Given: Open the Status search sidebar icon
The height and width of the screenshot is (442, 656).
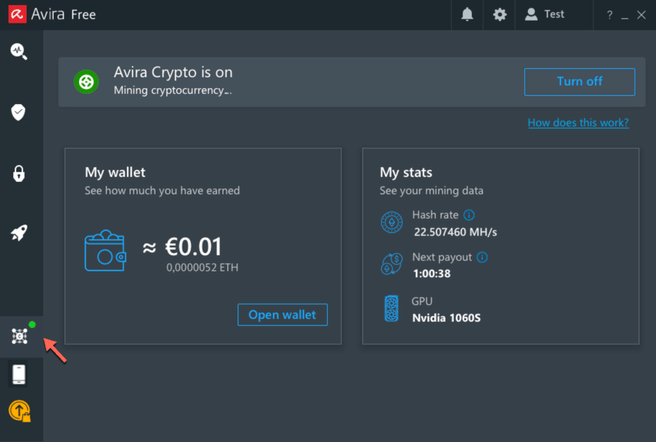Looking at the screenshot, I should (x=19, y=51).
